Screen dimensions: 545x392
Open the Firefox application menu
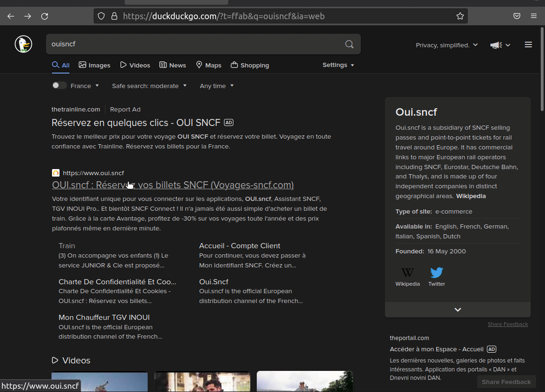[x=534, y=16]
